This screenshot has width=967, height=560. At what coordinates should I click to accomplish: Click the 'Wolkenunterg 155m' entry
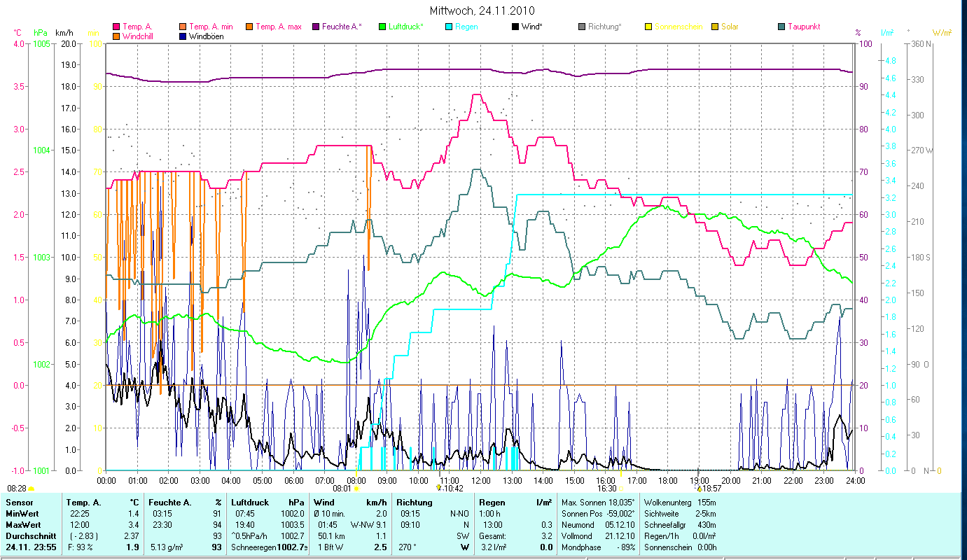pyautogui.click(x=679, y=502)
